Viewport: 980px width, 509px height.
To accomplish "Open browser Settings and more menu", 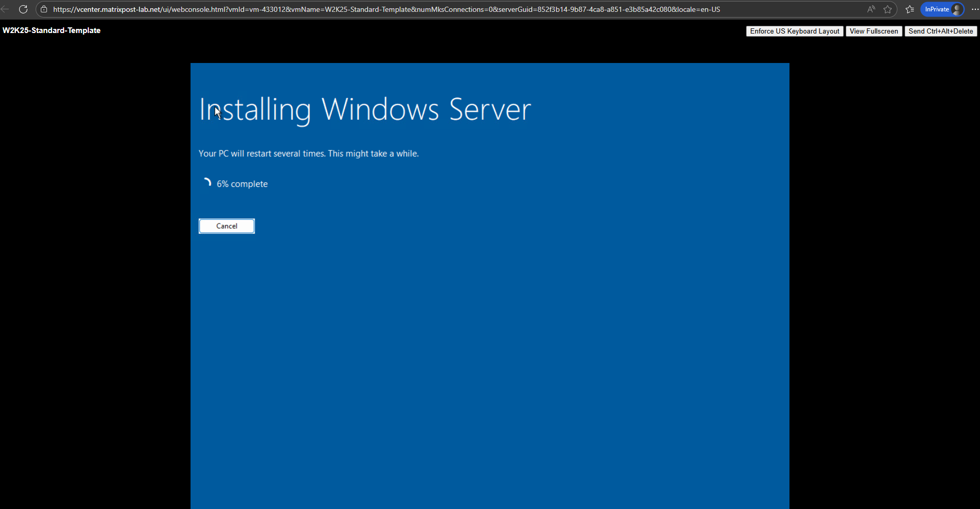I will [975, 9].
